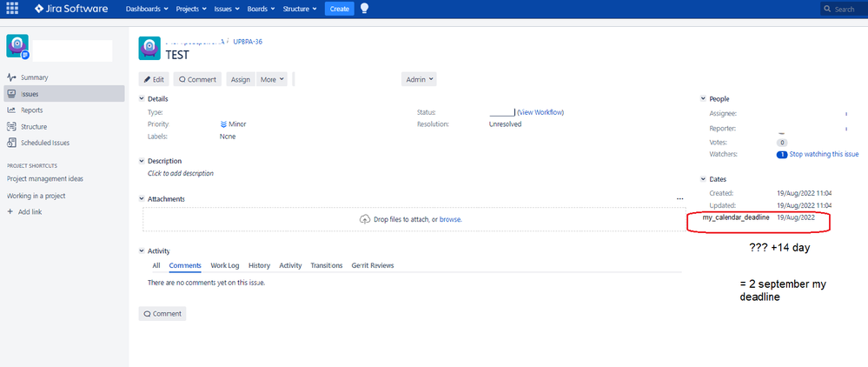Screen dimensions: 868x367
Task: Click the Labels None value
Action: (228, 137)
